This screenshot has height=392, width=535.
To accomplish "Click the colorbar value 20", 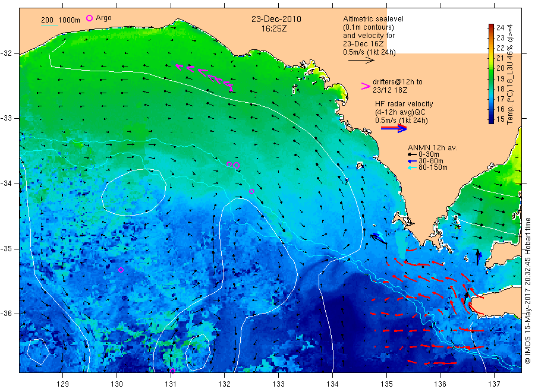I will pyautogui.click(x=500, y=68).
